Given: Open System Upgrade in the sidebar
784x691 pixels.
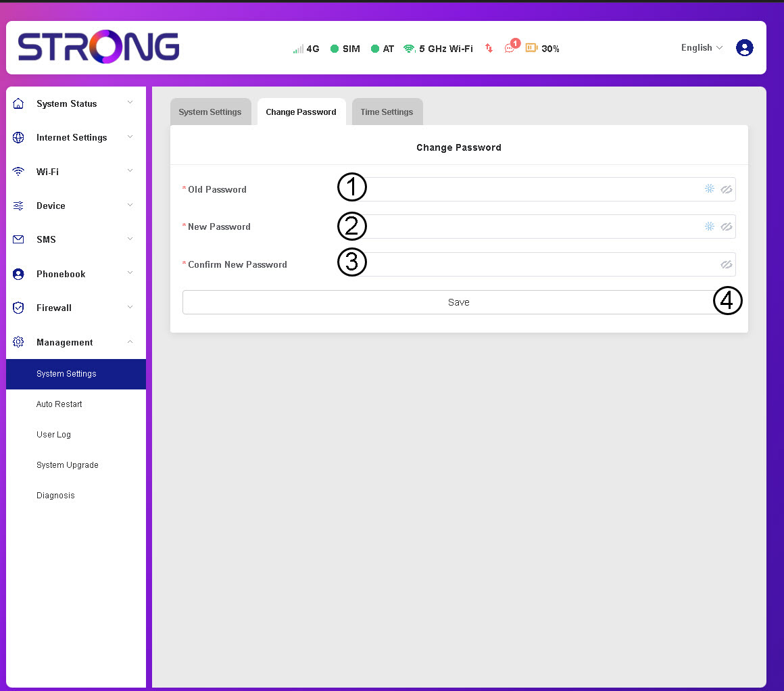Looking at the screenshot, I should click(68, 465).
